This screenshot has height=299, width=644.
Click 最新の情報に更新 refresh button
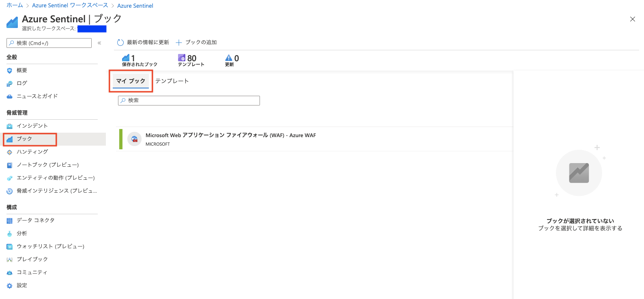point(143,43)
